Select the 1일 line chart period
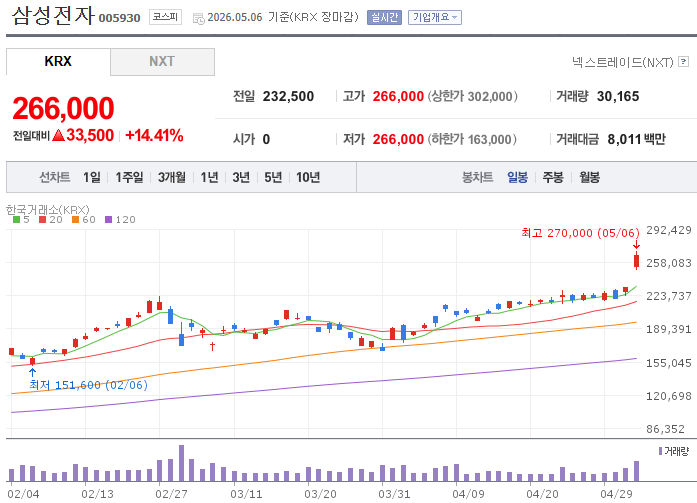This screenshot has width=697, height=503. pyautogui.click(x=92, y=177)
